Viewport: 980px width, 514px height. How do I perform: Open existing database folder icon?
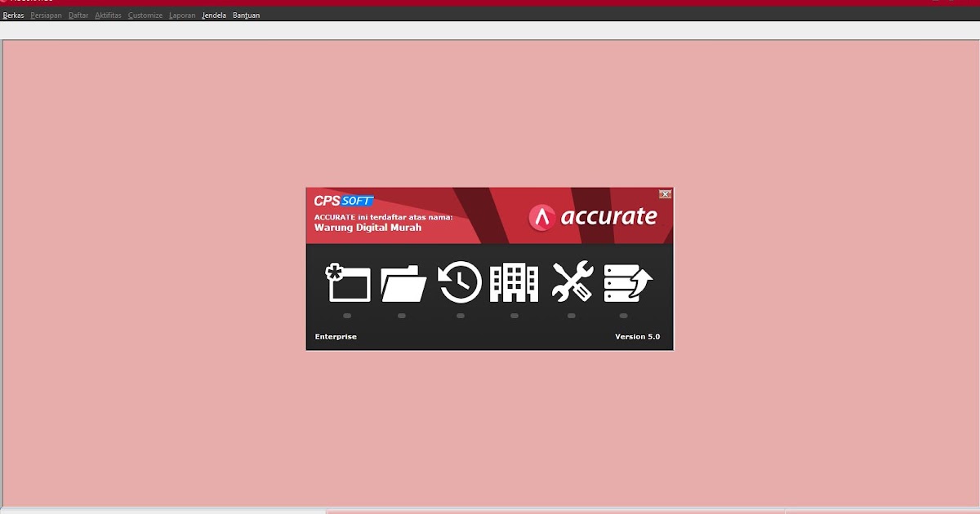(403, 283)
